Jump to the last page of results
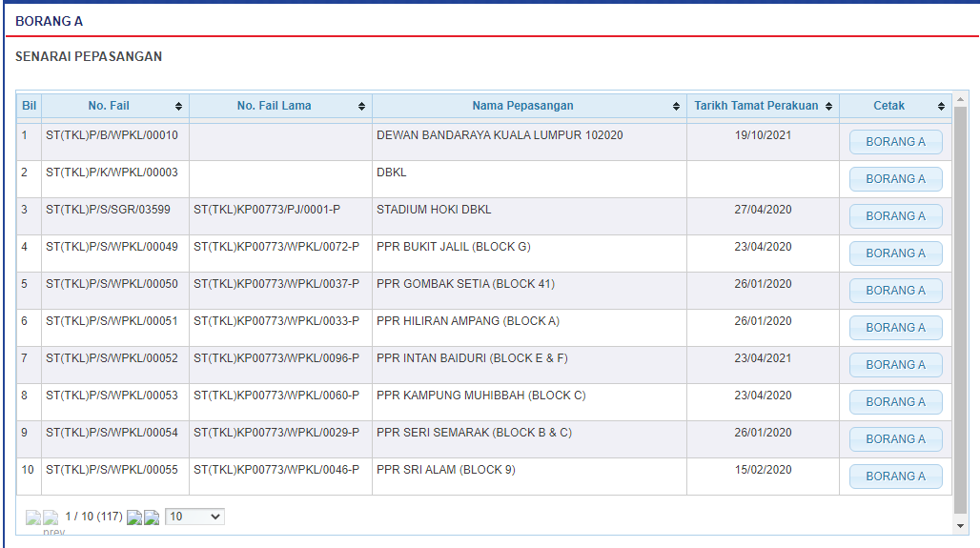The height and width of the screenshot is (548, 980). click(152, 518)
